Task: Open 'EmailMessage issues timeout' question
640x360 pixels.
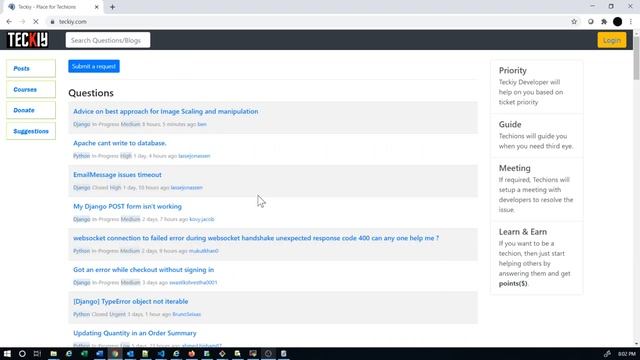Action: click(117, 175)
